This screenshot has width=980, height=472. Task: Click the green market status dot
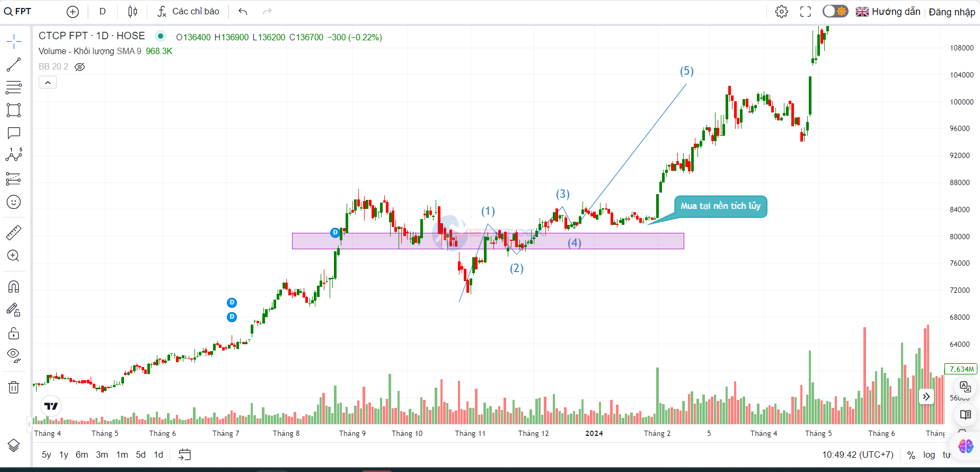(160, 36)
